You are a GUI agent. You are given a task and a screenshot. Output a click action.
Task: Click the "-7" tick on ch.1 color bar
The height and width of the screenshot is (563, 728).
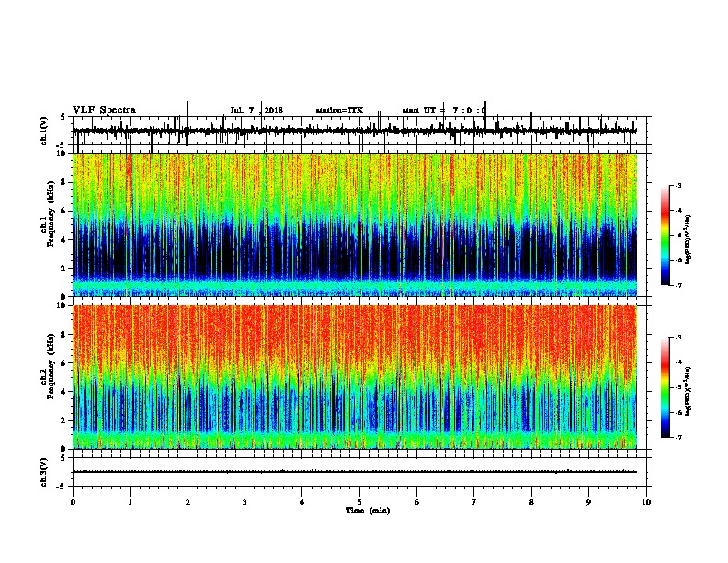pos(677,285)
